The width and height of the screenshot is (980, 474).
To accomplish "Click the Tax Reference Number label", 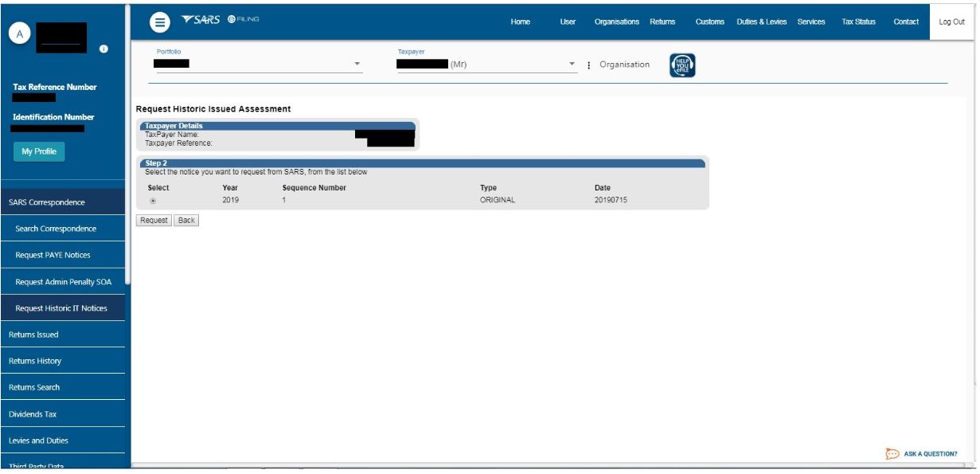I will tap(55, 87).
